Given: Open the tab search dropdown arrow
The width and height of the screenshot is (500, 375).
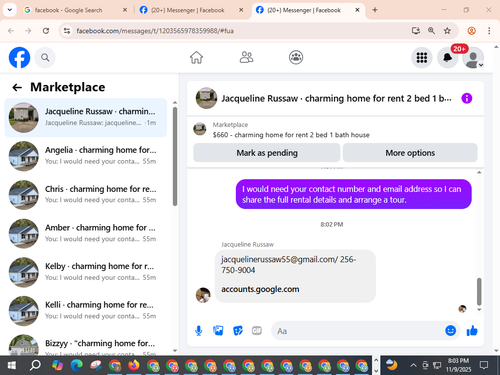Looking at the screenshot, I should coord(10,10).
